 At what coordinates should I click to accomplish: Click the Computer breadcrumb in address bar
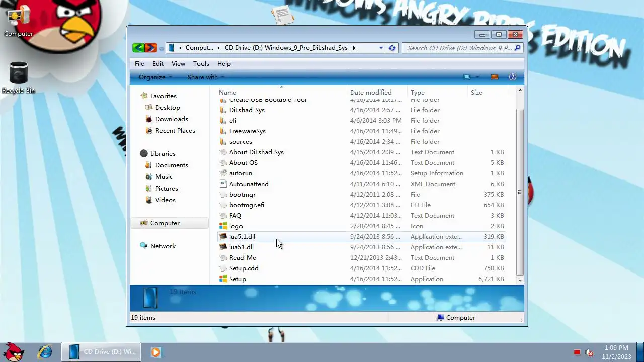tap(199, 48)
